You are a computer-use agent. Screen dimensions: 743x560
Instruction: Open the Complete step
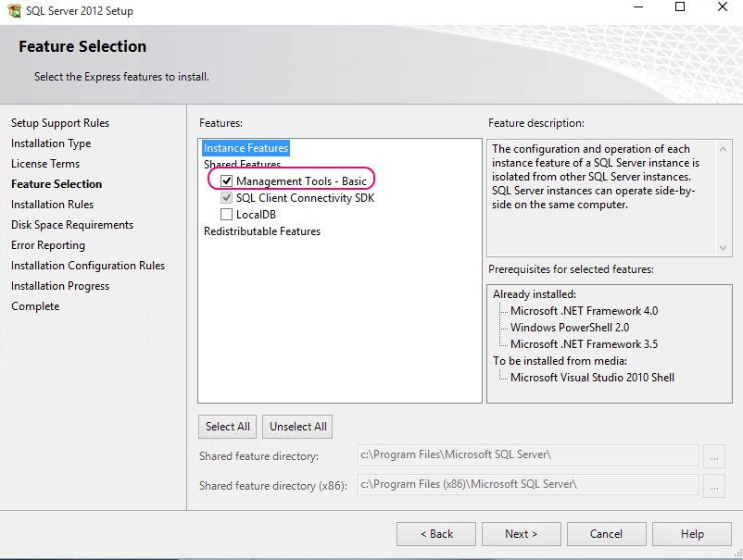(x=35, y=306)
